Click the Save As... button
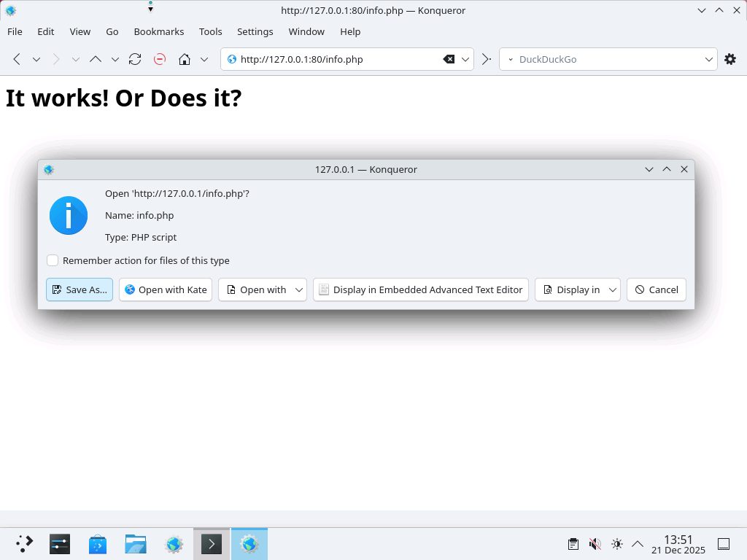This screenshot has width=747, height=560. [80, 289]
